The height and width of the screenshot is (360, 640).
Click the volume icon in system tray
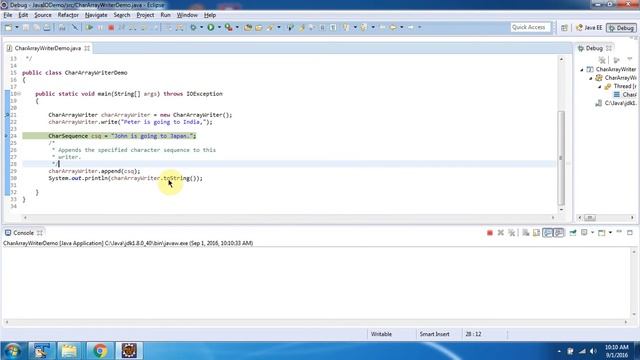pos(593,351)
